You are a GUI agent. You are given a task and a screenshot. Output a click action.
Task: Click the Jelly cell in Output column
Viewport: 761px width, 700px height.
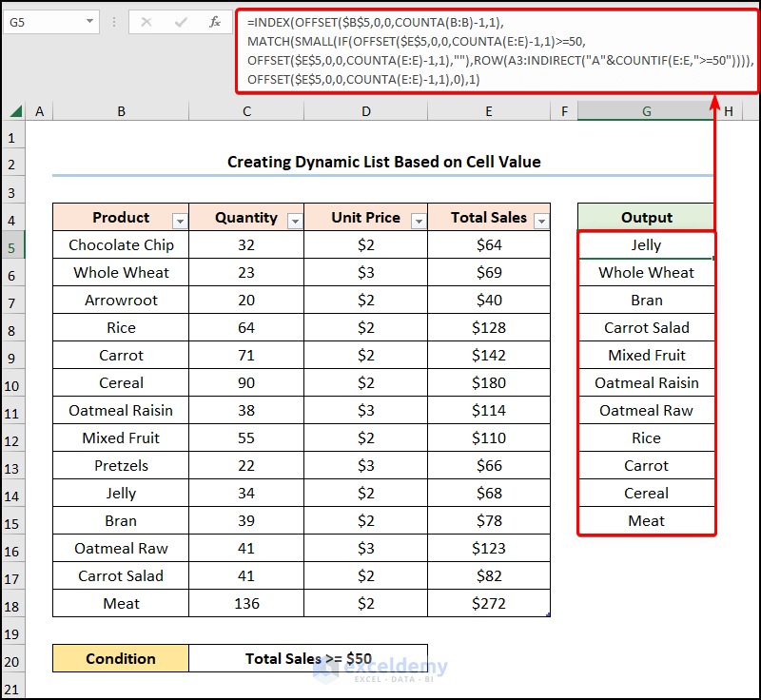point(646,244)
